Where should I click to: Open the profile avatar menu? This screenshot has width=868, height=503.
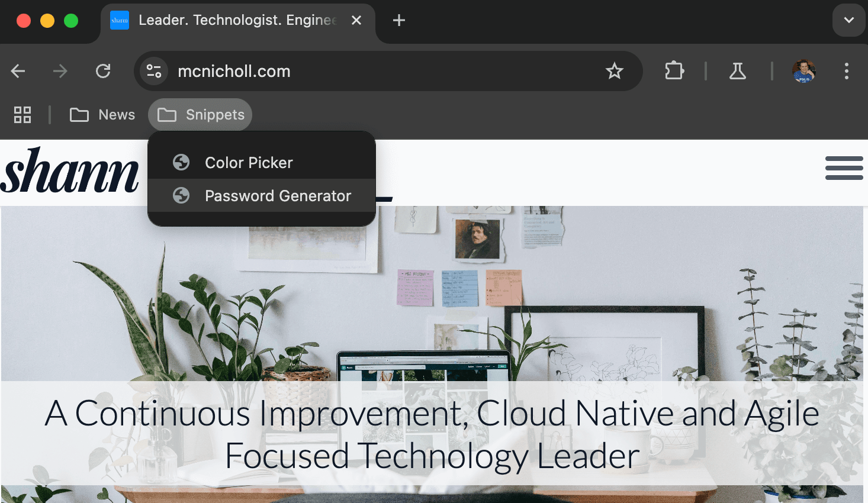click(804, 71)
